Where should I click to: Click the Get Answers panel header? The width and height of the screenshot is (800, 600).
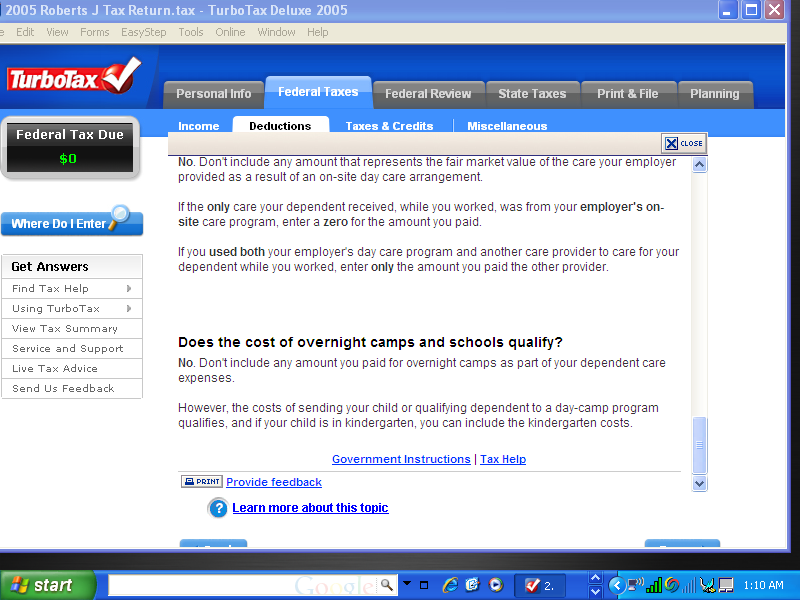point(72,266)
